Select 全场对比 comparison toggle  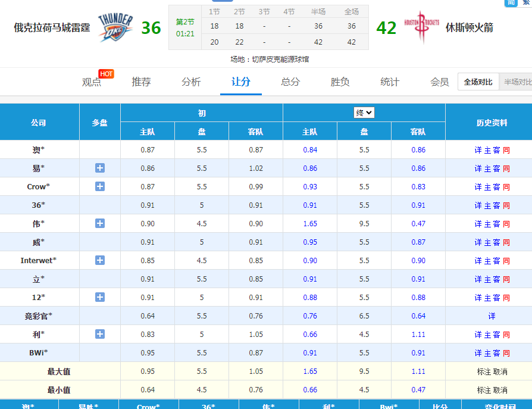[x=478, y=82]
